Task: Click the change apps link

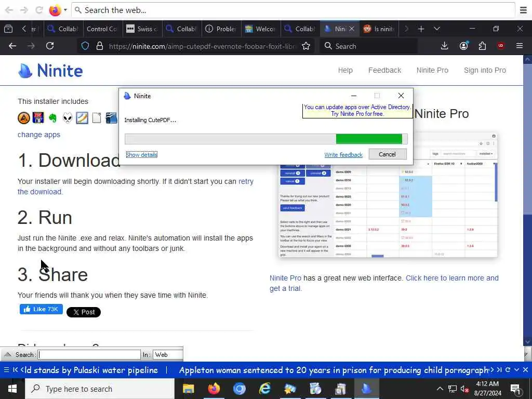Action: 38,135
